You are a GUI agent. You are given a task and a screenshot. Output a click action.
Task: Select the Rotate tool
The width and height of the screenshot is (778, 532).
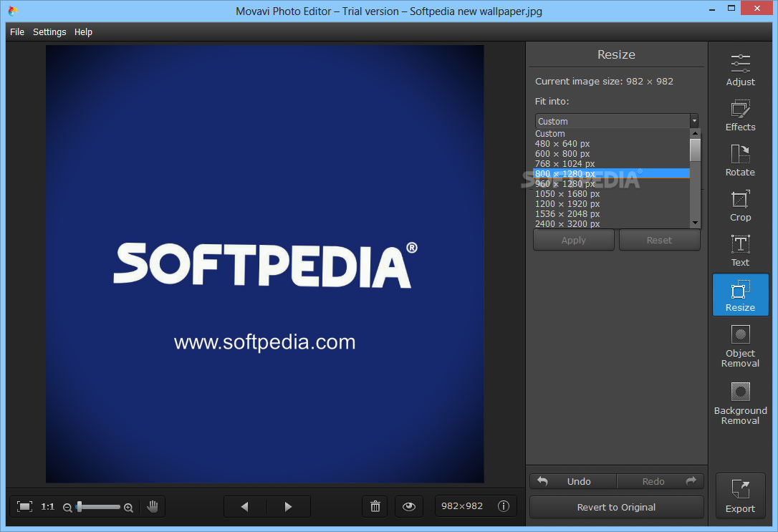(x=740, y=160)
